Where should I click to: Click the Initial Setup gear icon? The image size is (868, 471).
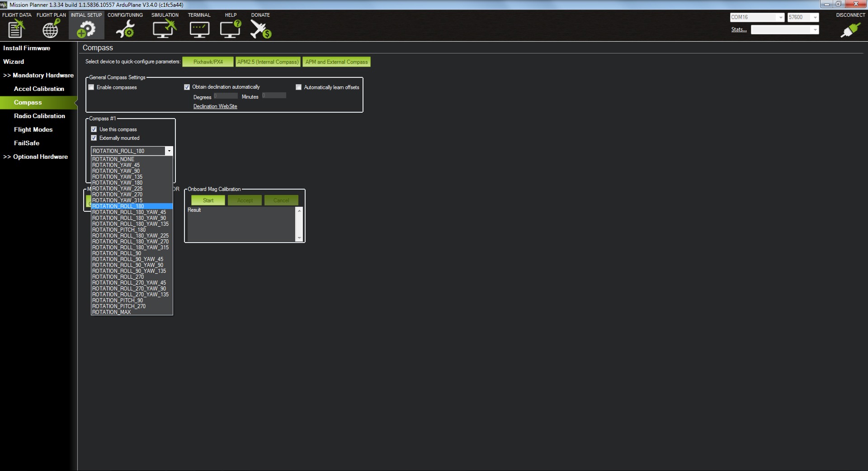(x=86, y=29)
